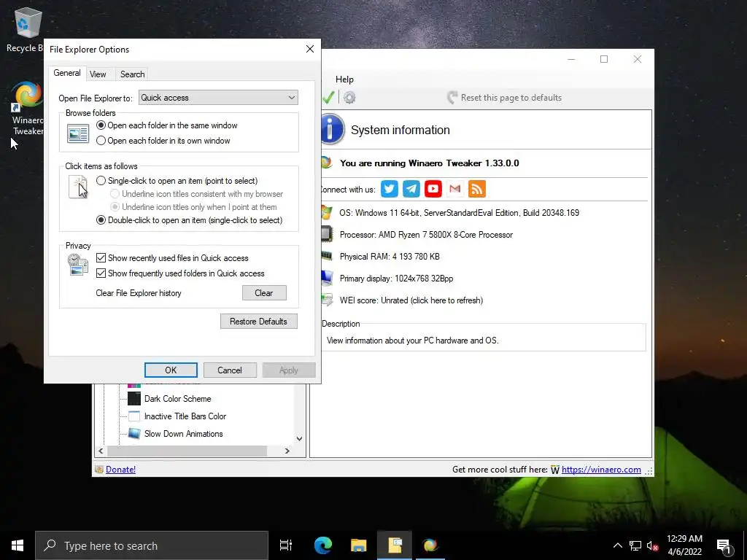Open File Explorer from taskbar

pyautogui.click(x=359, y=545)
